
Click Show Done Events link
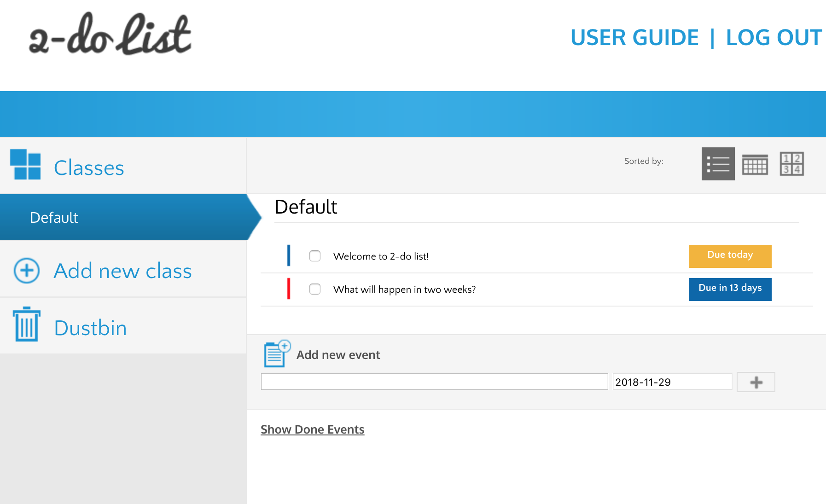click(312, 429)
